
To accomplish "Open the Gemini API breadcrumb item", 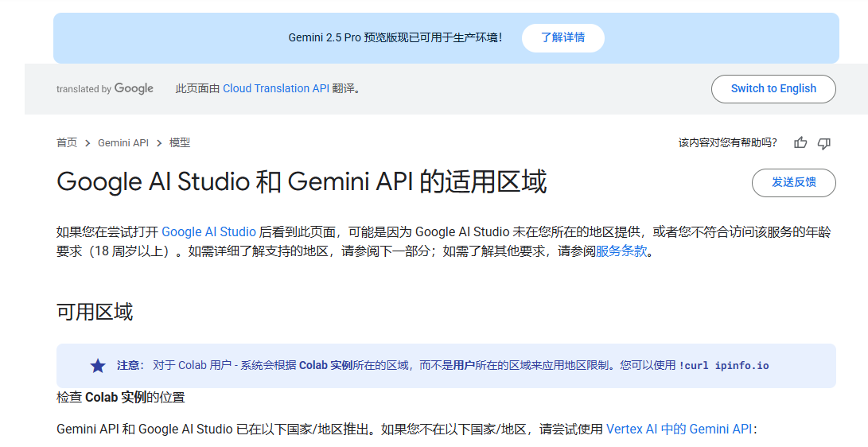I will [123, 142].
